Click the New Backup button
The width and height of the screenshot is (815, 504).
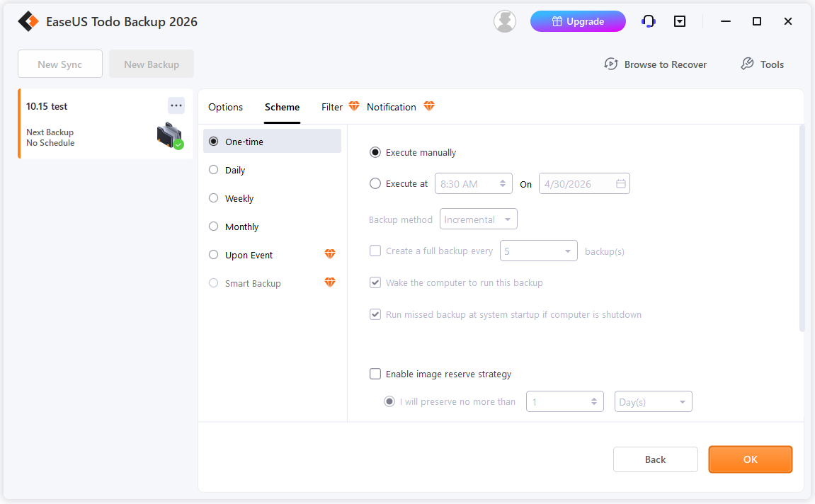[x=152, y=64]
